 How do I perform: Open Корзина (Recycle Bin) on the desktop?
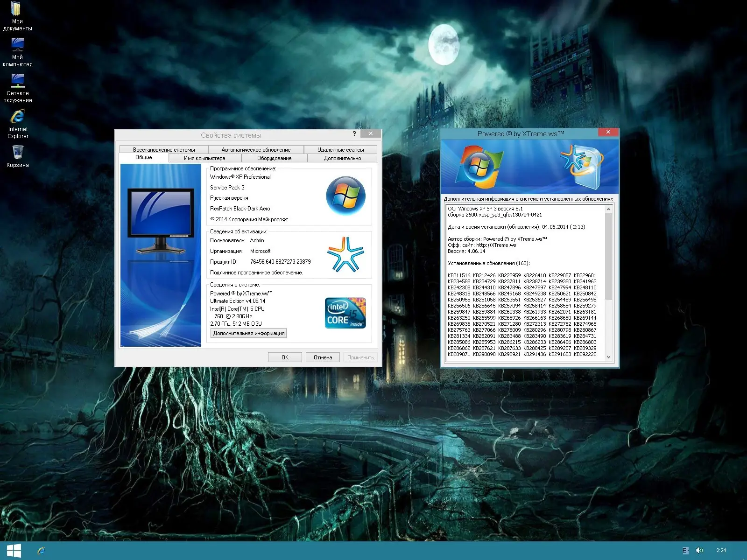point(18,153)
